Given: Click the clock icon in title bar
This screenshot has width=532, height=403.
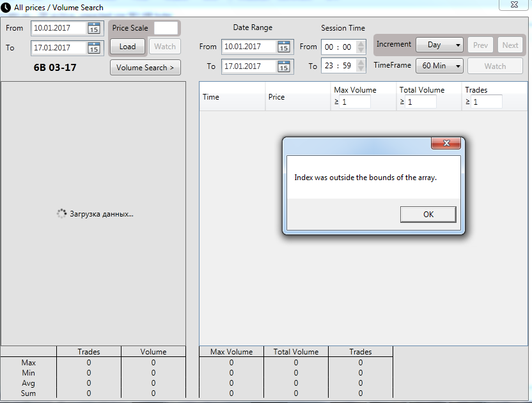Looking at the screenshot, I should (6, 8).
